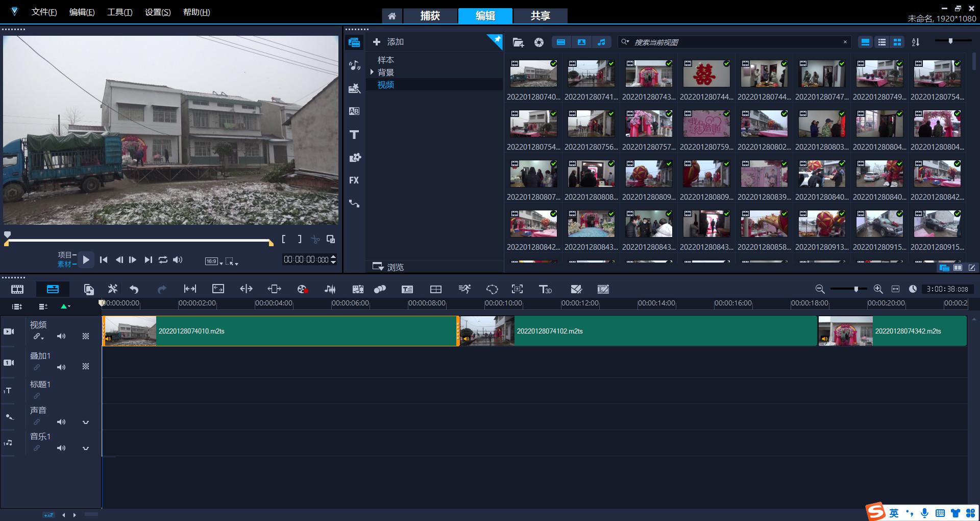Open the Template library panel icon

[354, 89]
